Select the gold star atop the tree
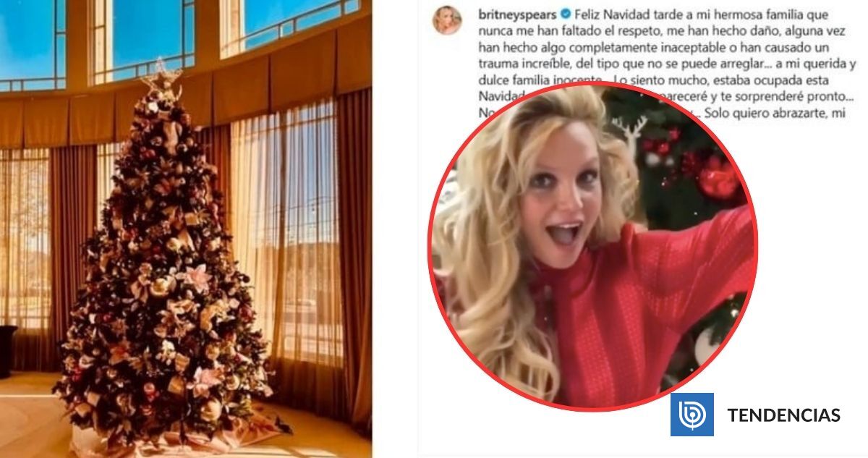This screenshot has height=458, width=868. (161, 75)
